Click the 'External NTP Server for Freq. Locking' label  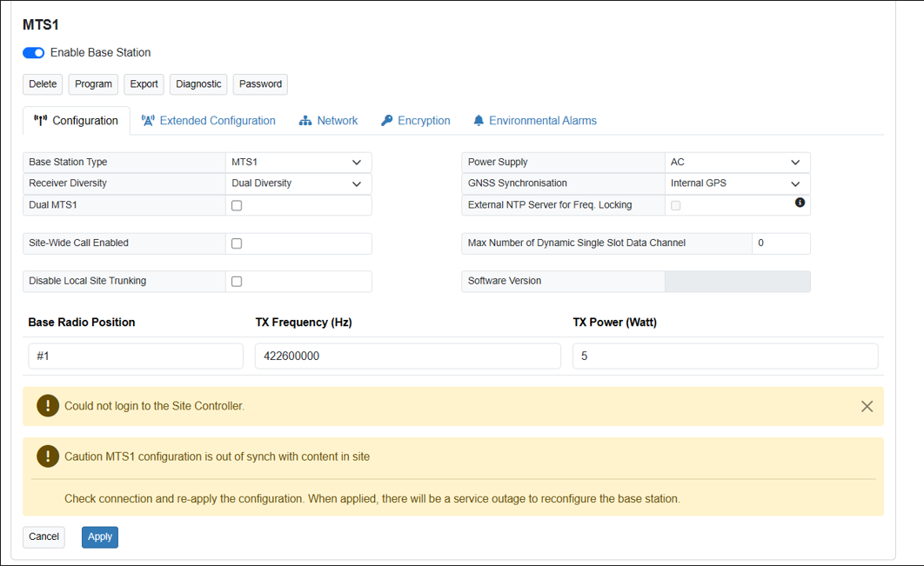pos(550,205)
